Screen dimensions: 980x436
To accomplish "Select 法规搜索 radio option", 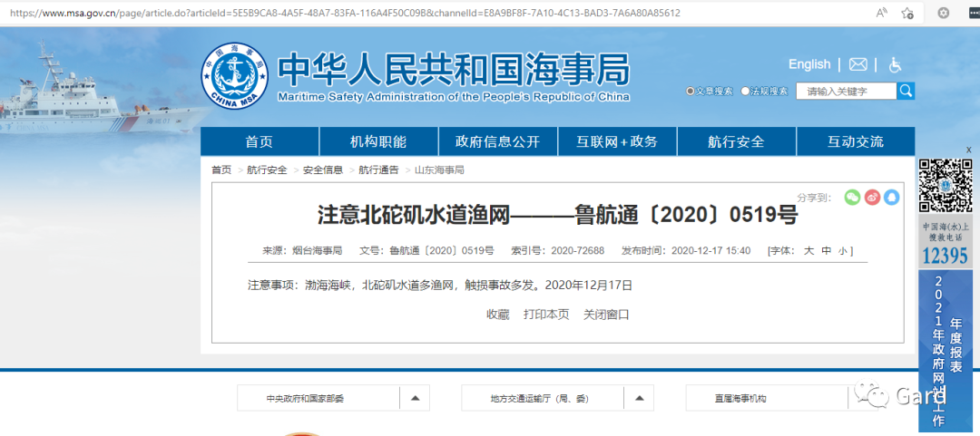I will click(x=745, y=92).
